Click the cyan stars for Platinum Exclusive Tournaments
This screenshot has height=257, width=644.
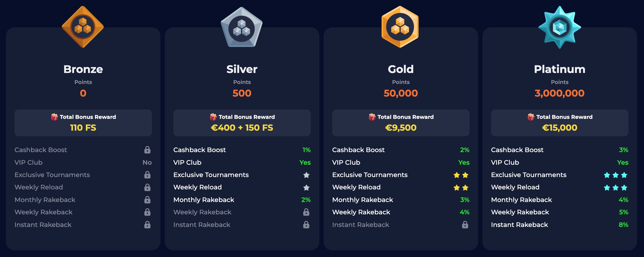coord(616,175)
